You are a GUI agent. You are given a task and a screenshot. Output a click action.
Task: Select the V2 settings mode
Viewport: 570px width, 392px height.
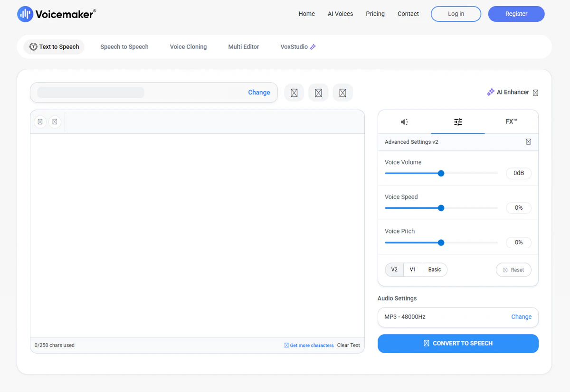coord(394,270)
